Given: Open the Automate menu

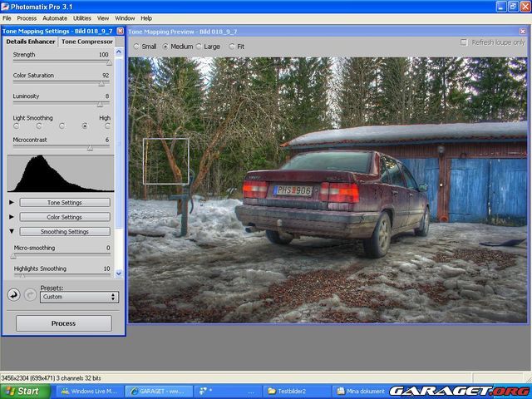Looking at the screenshot, I should [x=55, y=18].
